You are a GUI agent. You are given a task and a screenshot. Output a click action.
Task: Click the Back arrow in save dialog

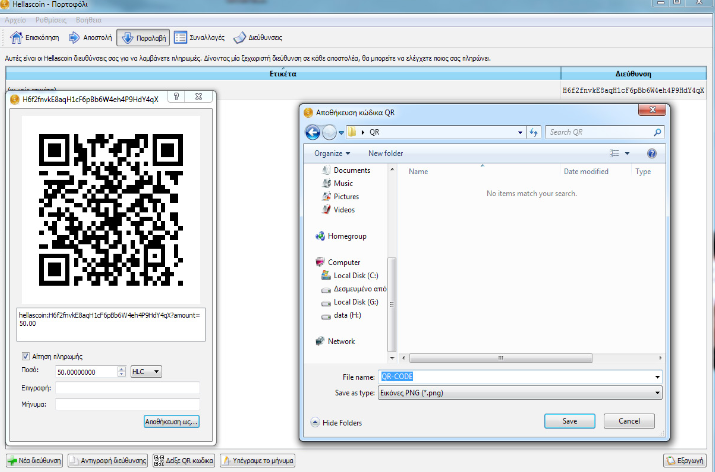(x=312, y=132)
